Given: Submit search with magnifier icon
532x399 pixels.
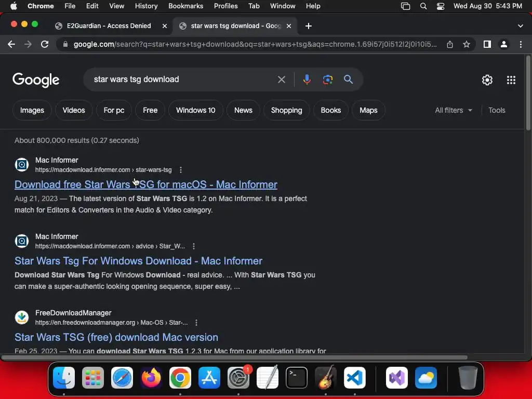Looking at the screenshot, I should [x=348, y=79].
